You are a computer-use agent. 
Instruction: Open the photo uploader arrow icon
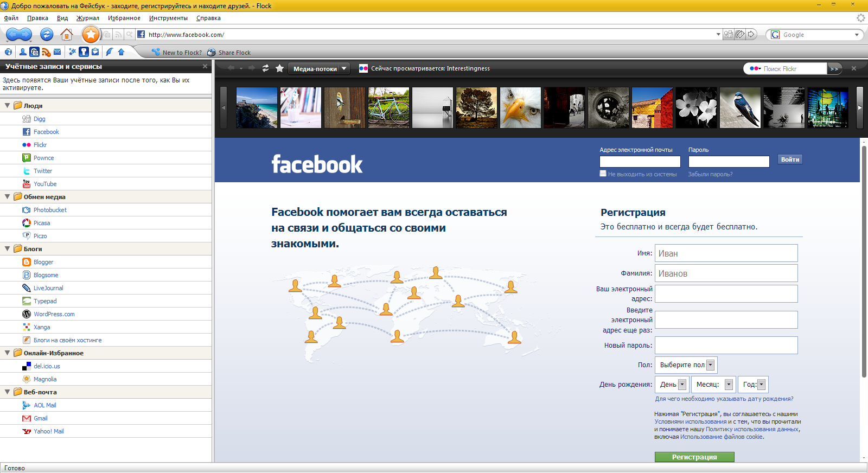coord(121,52)
